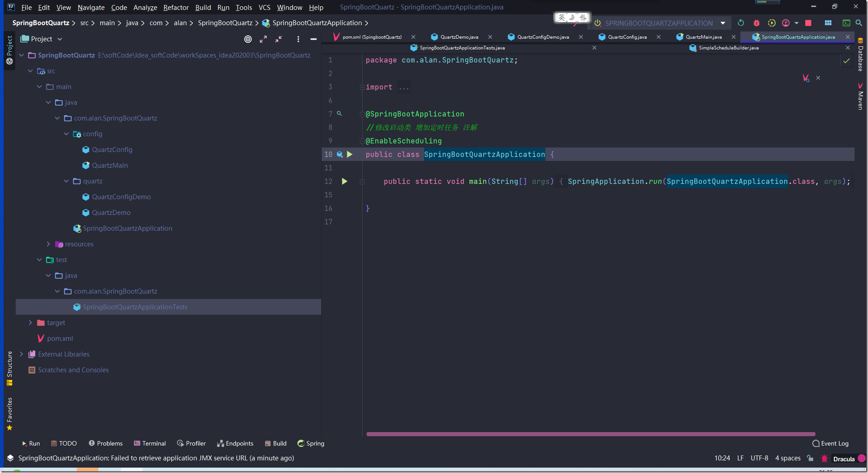This screenshot has width=868, height=473.
Task: Open the Event Log
Action: (831, 443)
